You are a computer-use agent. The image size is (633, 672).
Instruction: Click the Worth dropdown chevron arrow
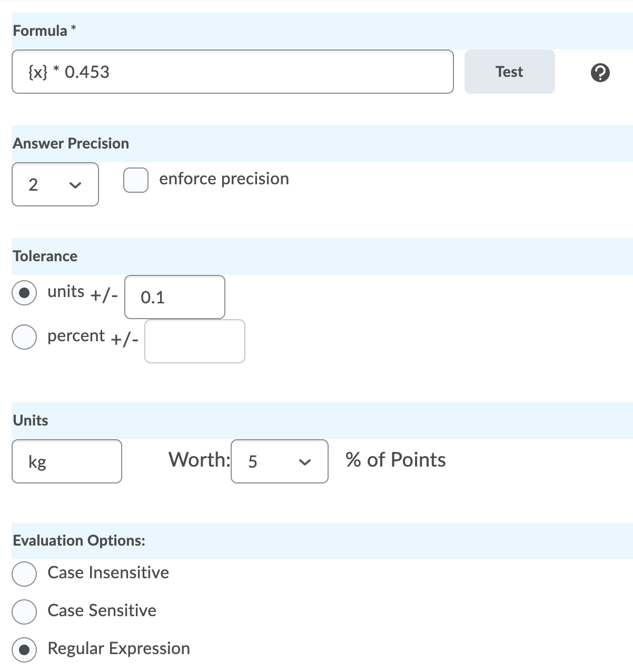click(304, 462)
